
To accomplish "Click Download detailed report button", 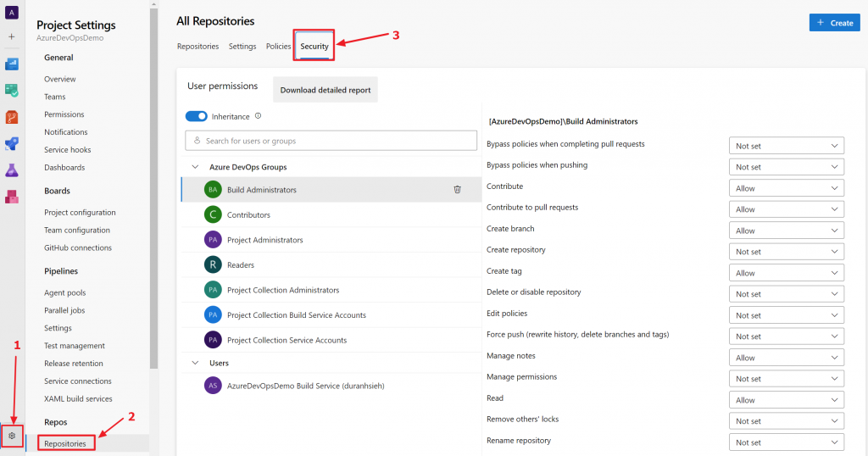I will click(325, 90).
